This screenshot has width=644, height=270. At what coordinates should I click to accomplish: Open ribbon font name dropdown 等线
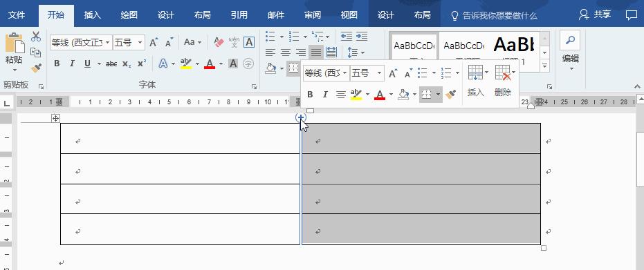click(x=108, y=42)
